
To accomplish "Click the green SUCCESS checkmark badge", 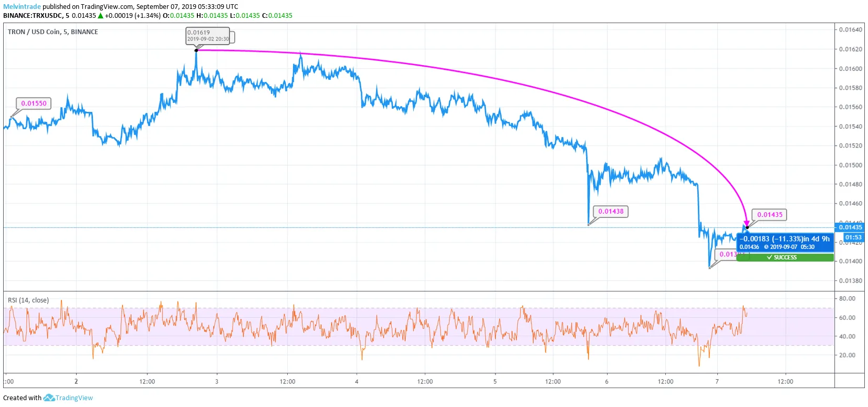I will click(785, 257).
